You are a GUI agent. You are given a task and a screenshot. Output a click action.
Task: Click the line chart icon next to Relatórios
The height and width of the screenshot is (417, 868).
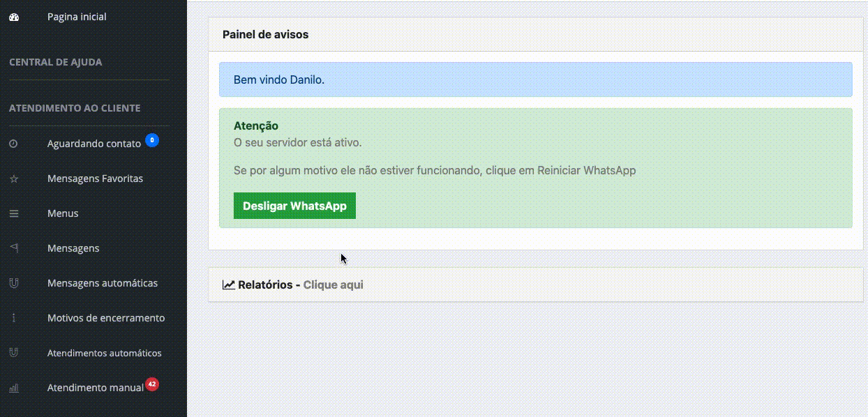(x=228, y=285)
